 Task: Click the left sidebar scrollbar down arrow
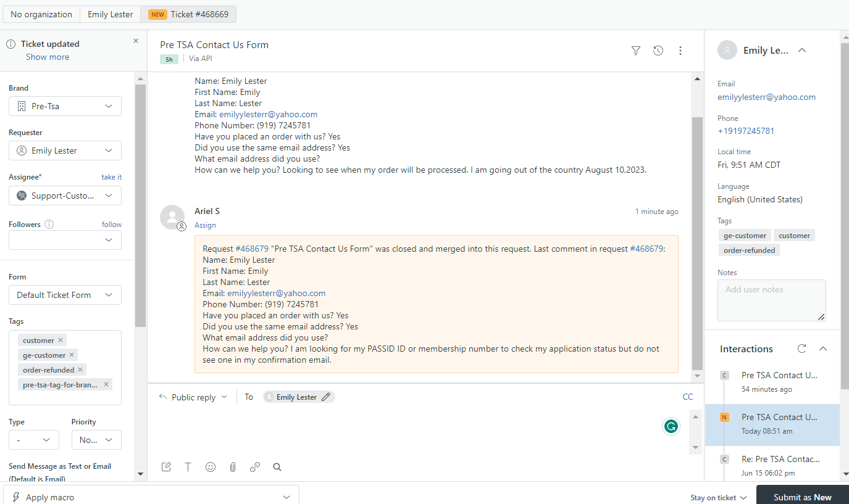tap(140, 474)
